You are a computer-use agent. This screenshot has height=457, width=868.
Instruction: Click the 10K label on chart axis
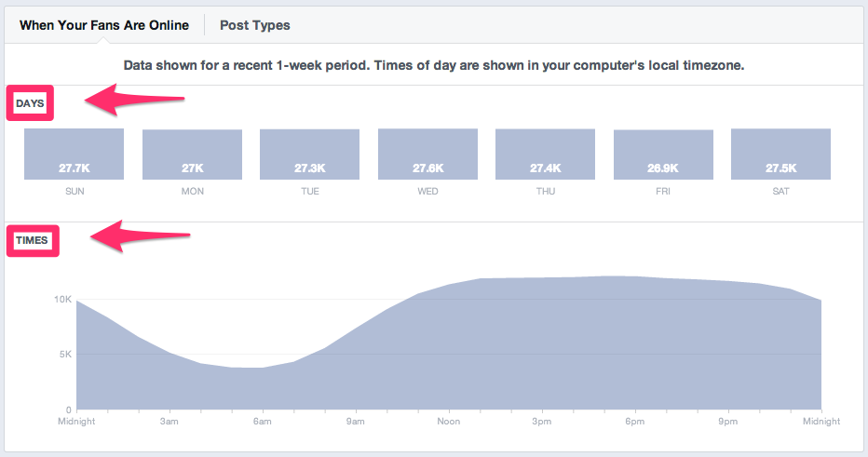[x=61, y=300]
